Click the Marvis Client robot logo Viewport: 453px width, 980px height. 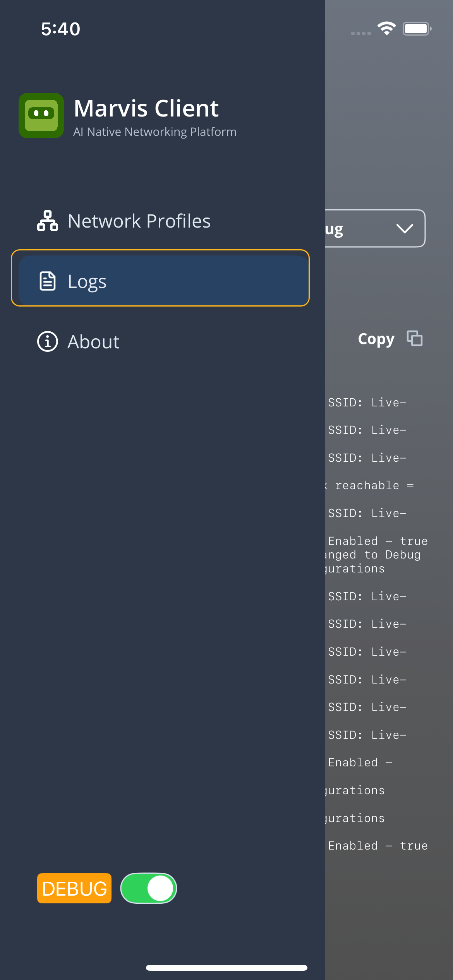click(41, 115)
